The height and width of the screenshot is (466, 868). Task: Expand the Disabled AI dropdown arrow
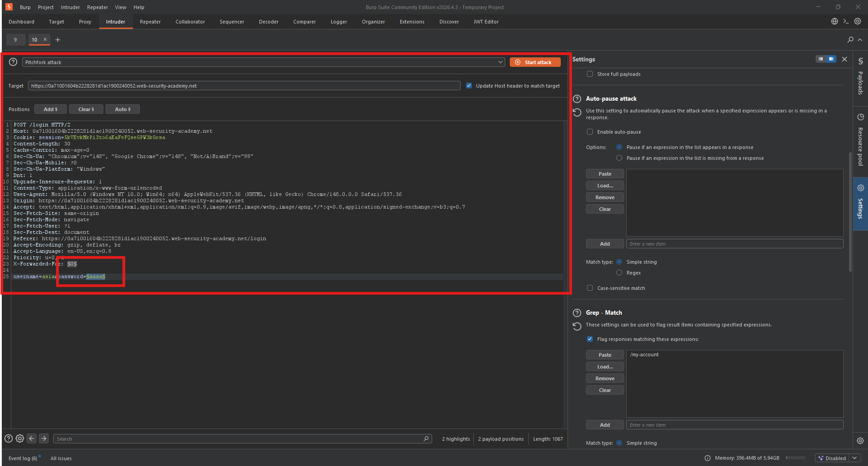coord(854,458)
